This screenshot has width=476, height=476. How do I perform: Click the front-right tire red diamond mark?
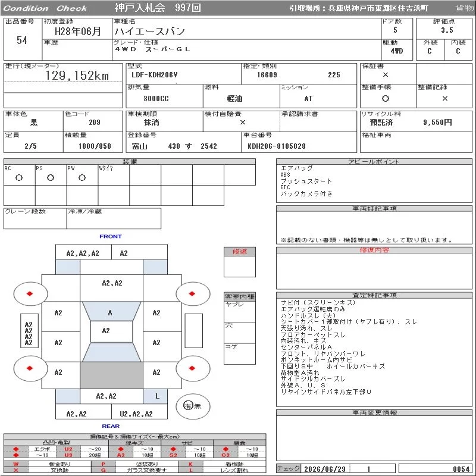pos(192,293)
